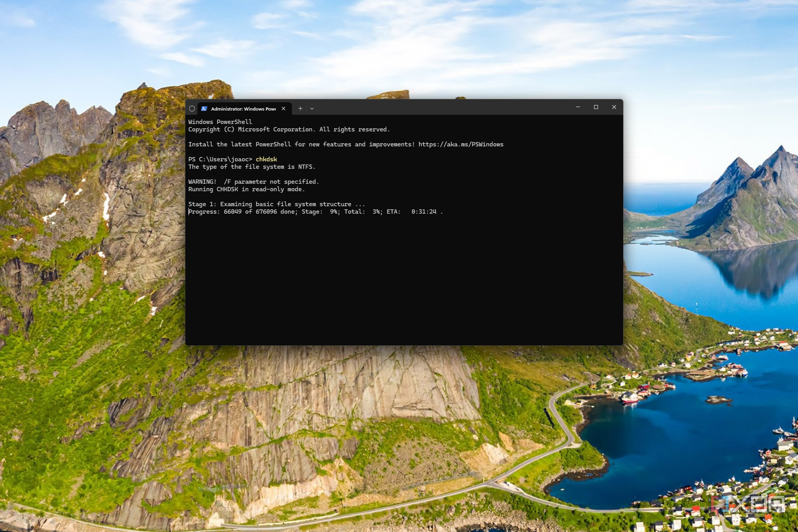Image resolution: width=798 pixels, height=532 pixels.
Task: Click the PowerShell icon on the tab
Action: coord(204,109)
